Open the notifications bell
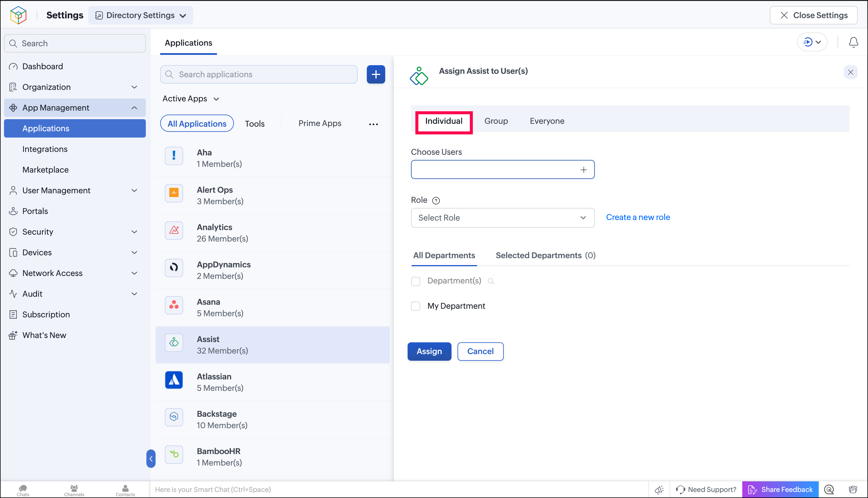Screen dimensions: 868x498 853,42
